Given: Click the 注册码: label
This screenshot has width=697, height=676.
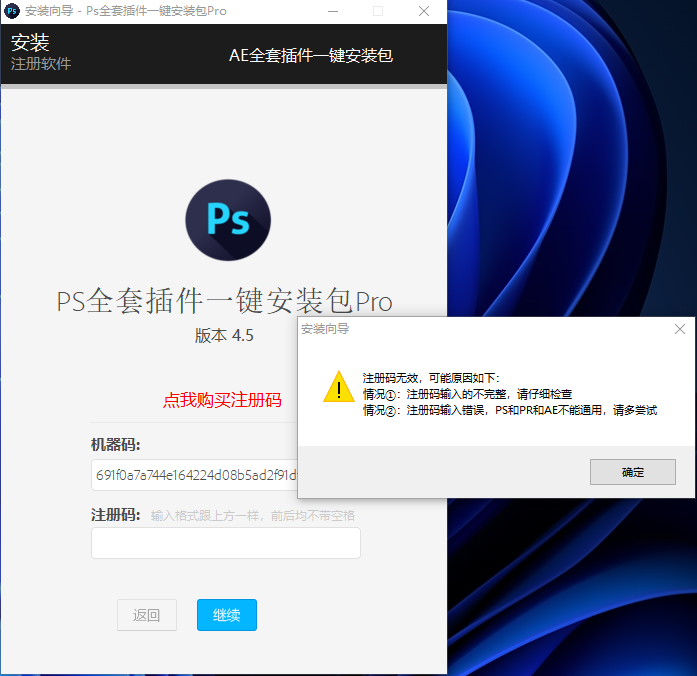Looking at the screenshot, I should tap(116, 516).
